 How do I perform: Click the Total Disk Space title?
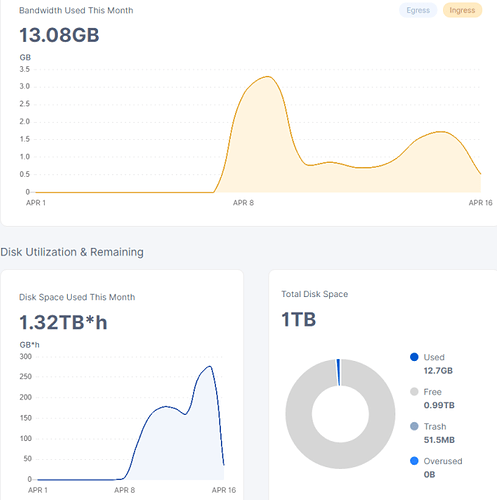coord(315,294)
